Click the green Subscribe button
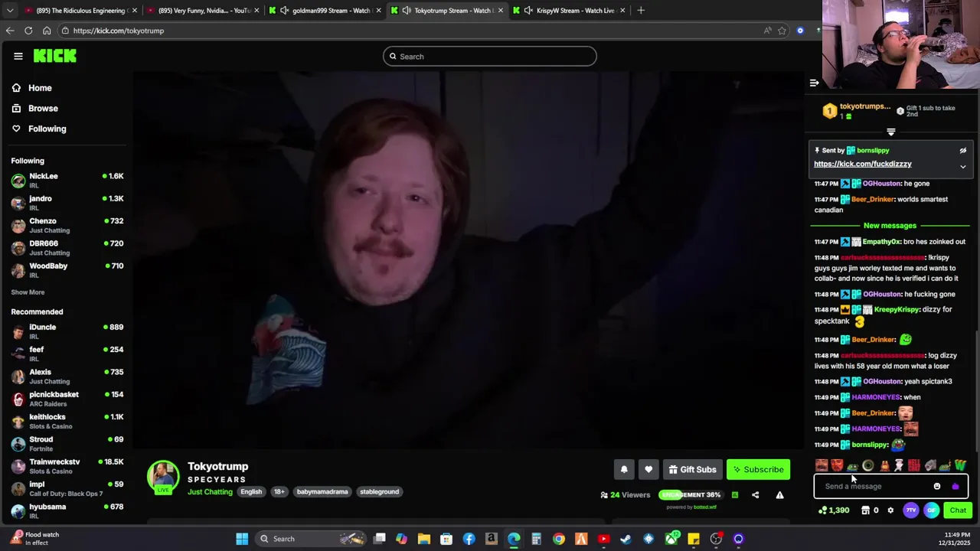The height and width of the screenshot is (551, 980). click(758, 470)
